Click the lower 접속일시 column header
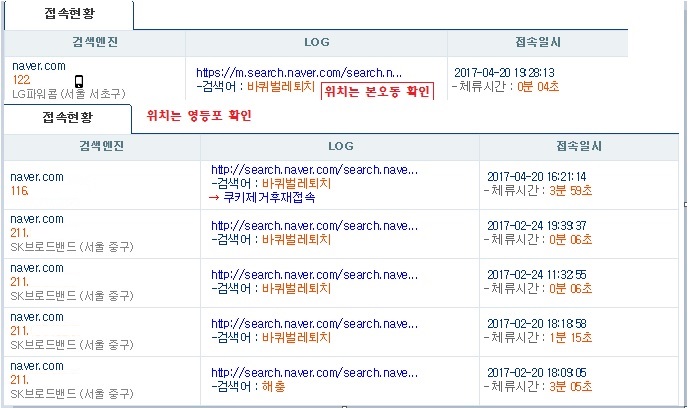Viewport: 688px width, 409px height. point(579,146)
